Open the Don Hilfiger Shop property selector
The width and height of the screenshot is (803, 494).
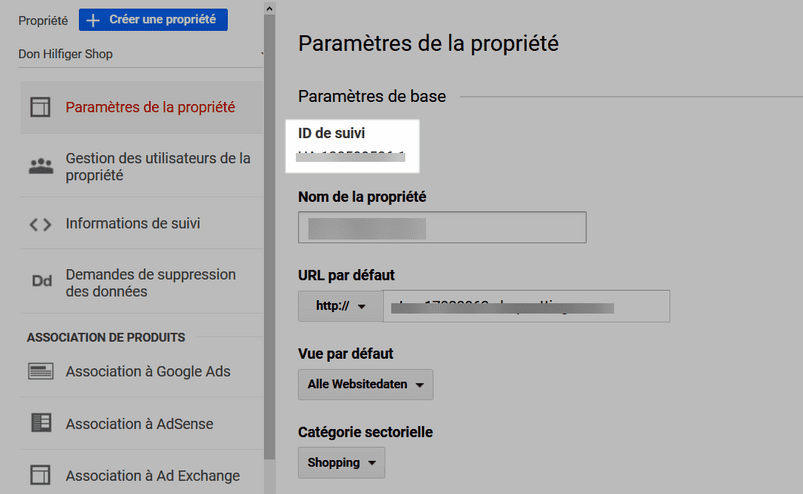click(x=141, y=54)
